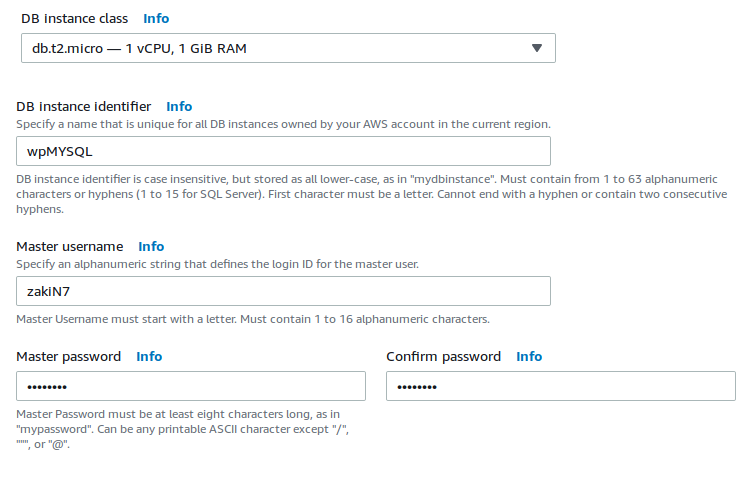Click the "Specify an alphanumeric string" description
Screen dimensions: 748x489
(217, 264)
